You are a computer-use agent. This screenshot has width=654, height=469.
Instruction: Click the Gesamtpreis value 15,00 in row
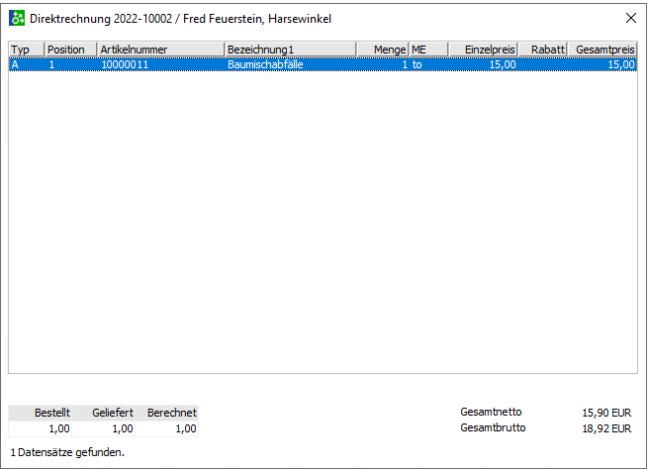point(621,65)
